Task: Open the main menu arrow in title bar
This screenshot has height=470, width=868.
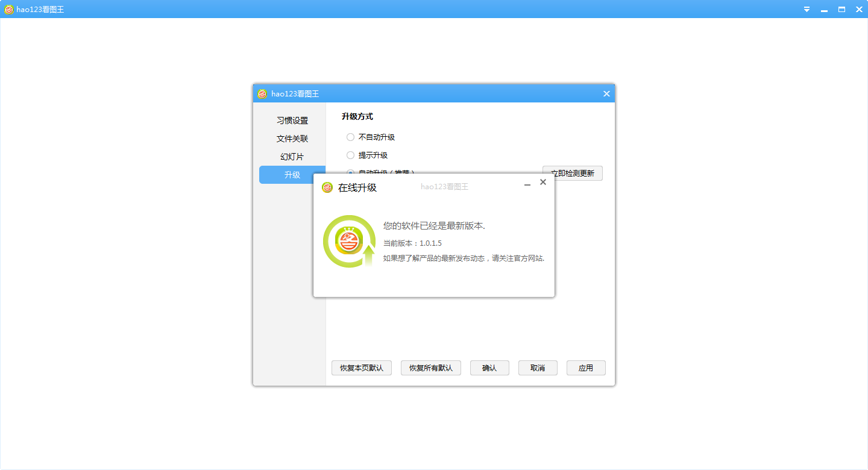Action: click(x=806, y=9)
